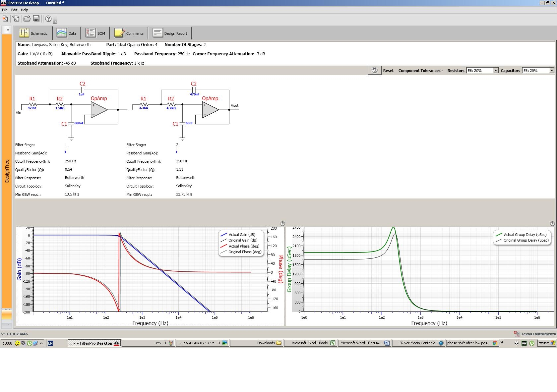Click the first stage OpAmp symbol
The width and height of the screenshot is (557, 392).
99,110
